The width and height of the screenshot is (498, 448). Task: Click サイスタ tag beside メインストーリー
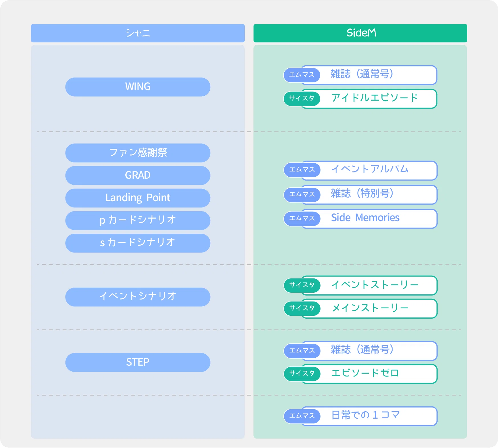pos(302,308)
